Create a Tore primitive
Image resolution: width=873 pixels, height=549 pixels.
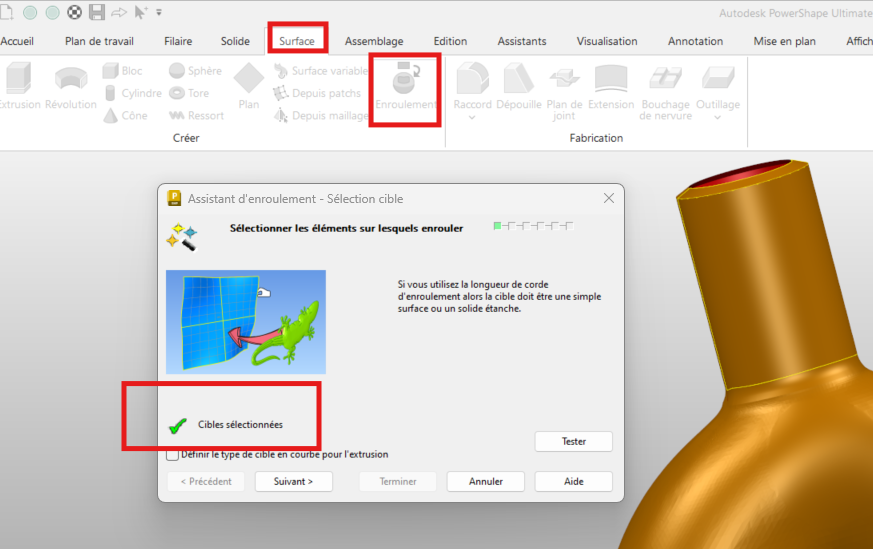(x=189, y=93)
